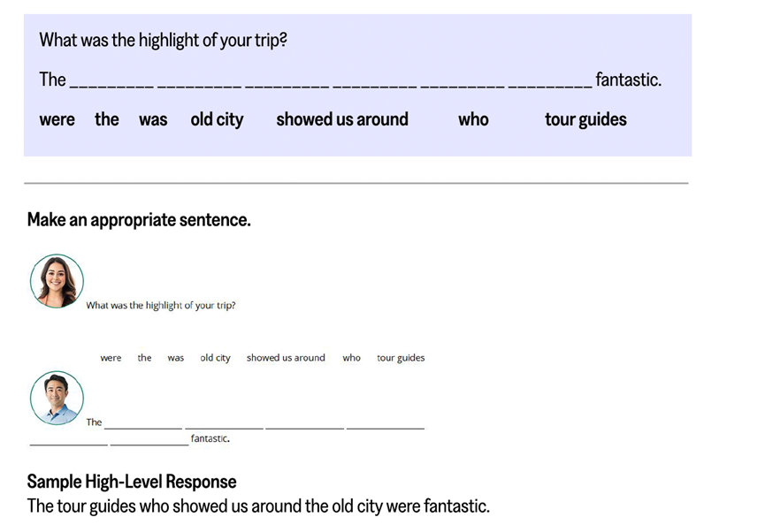Click the man's profile avatar
Screen dimensions: 765x532
(x=57, y=398)
